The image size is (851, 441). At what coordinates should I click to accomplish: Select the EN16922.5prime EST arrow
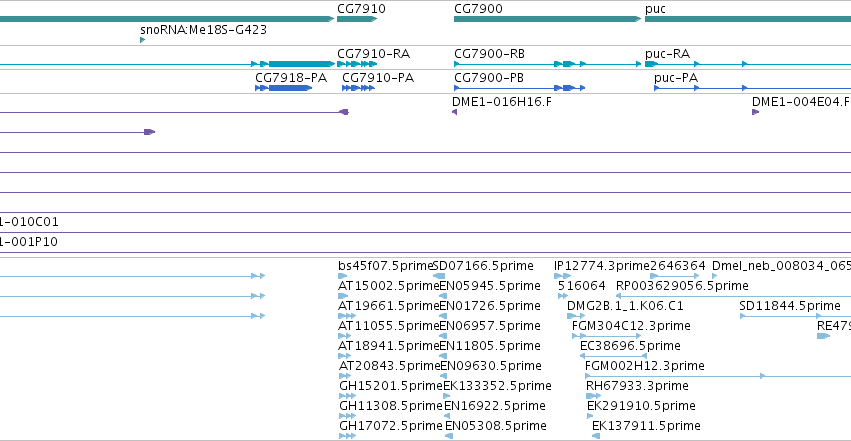point(448,417)
